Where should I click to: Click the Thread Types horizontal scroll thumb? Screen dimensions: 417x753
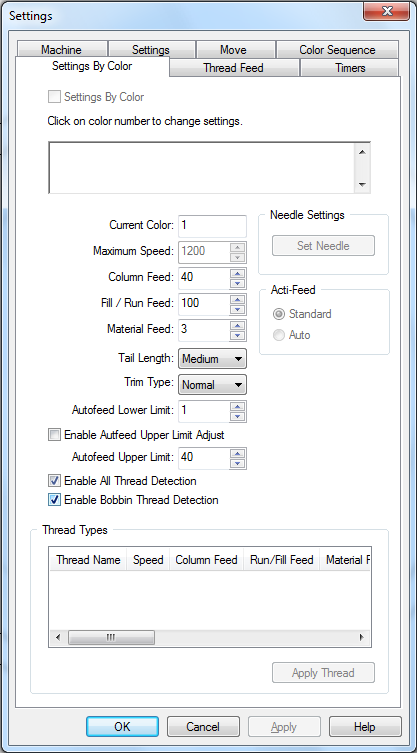point(111,638)
